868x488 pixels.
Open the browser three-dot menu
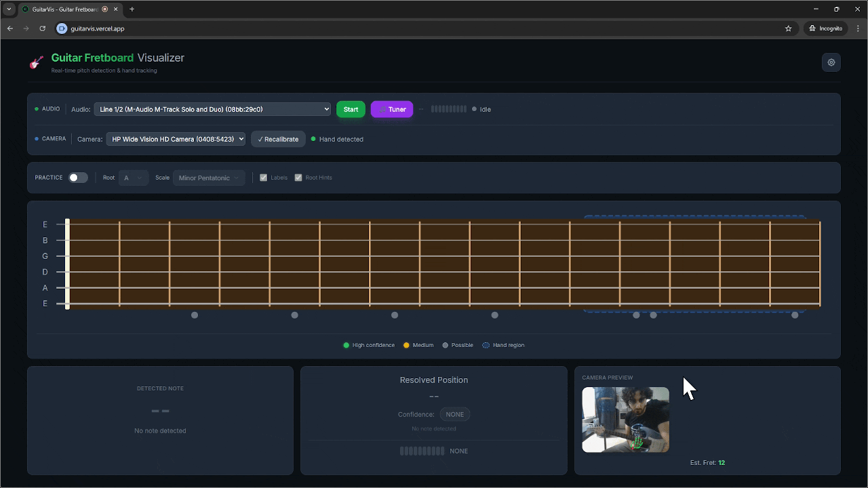[x=858, y=28]
